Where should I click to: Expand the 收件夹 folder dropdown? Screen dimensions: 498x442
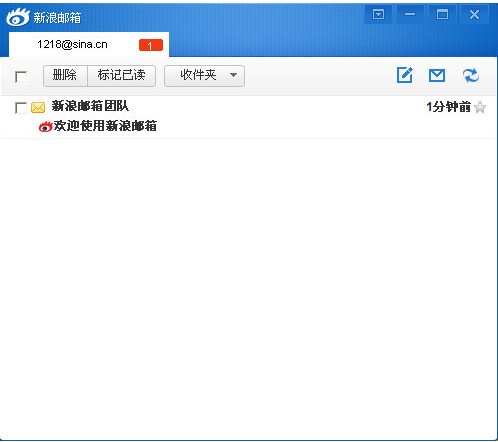pos(204,76)
